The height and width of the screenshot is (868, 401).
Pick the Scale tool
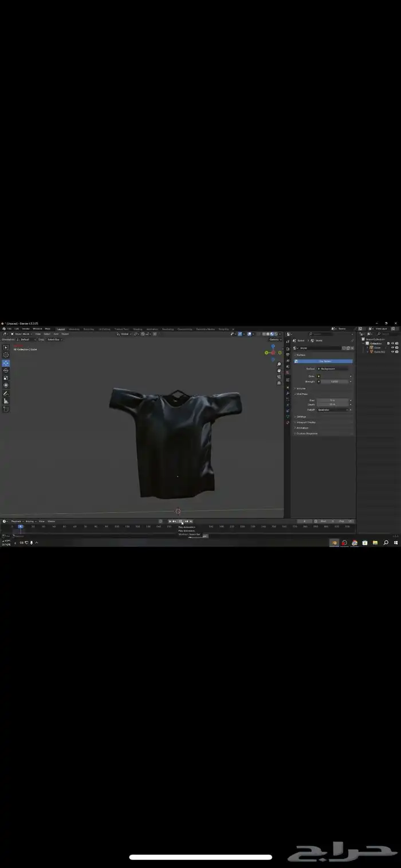tap(6, 378)
